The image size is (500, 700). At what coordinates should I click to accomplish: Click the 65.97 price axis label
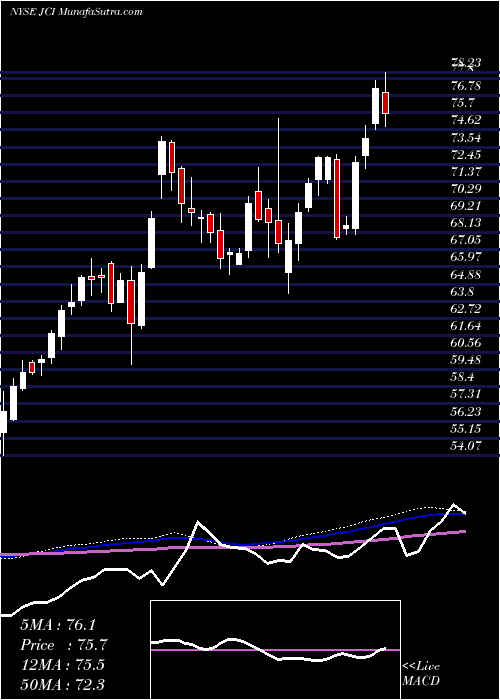466,258
